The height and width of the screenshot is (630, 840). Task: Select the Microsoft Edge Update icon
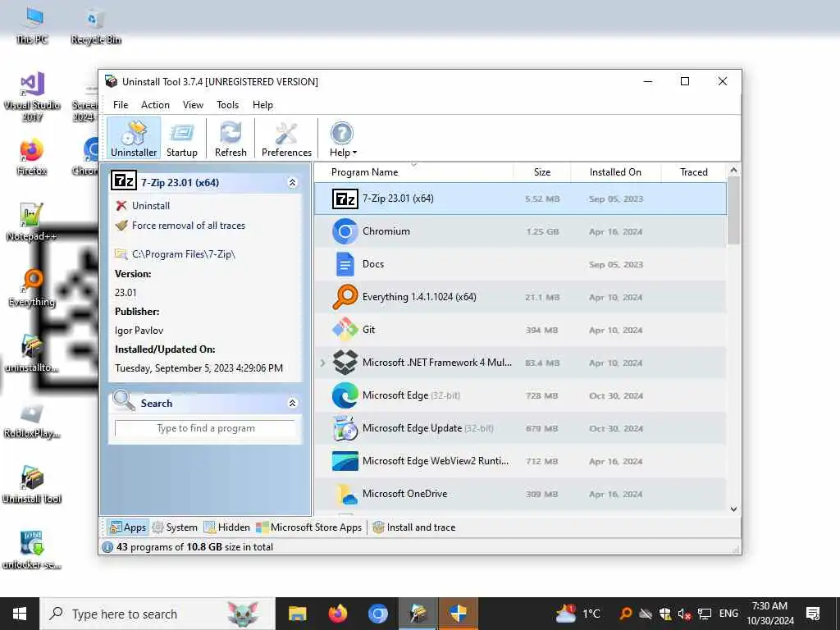(x=345, y=428)
